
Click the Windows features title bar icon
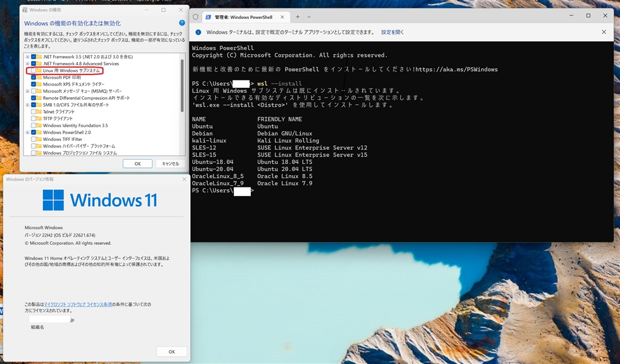[25, 10]
